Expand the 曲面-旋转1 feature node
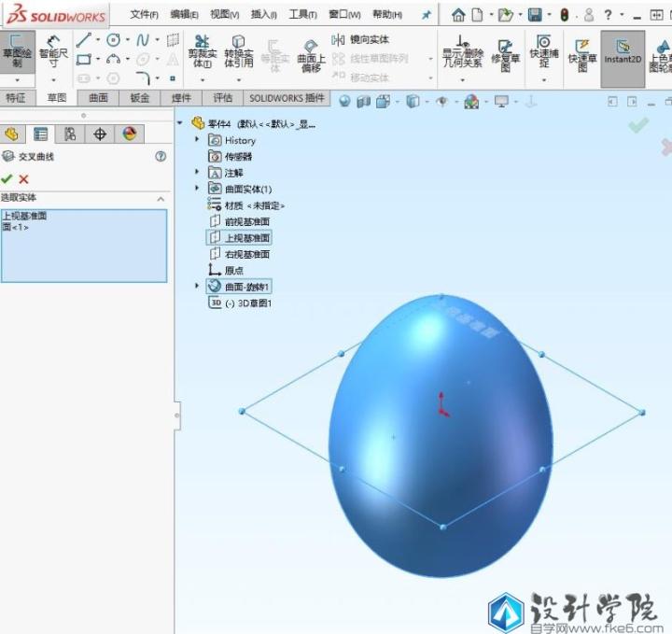Screen dimensions: 672x634 197,286
